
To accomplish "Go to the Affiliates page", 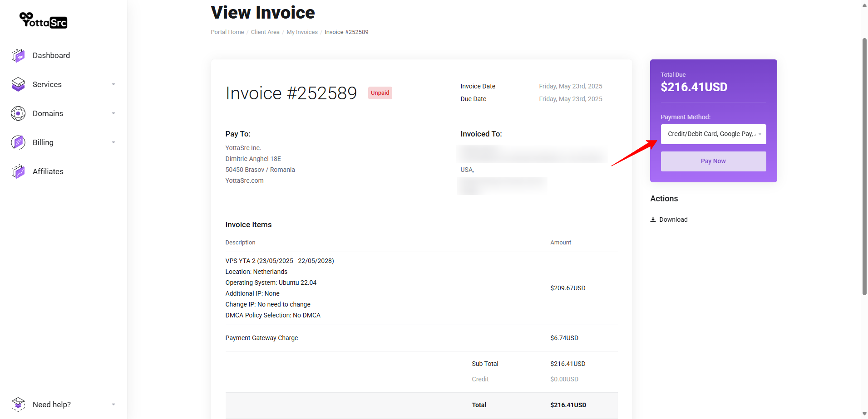I will point(48,171).
